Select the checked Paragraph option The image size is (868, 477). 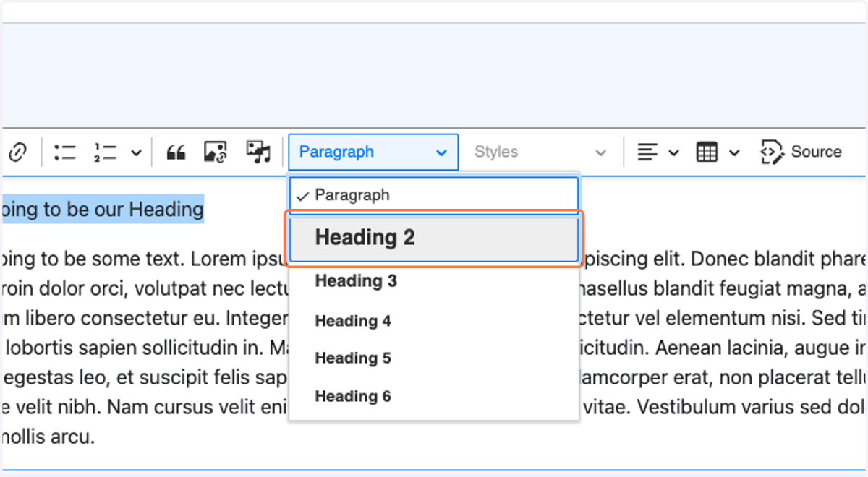434,195
